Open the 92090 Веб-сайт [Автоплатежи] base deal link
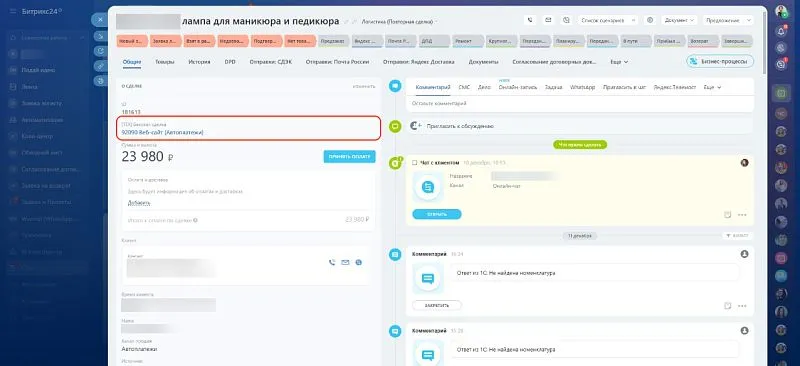Viewport: 800px width, 366px height. point(162,132)
